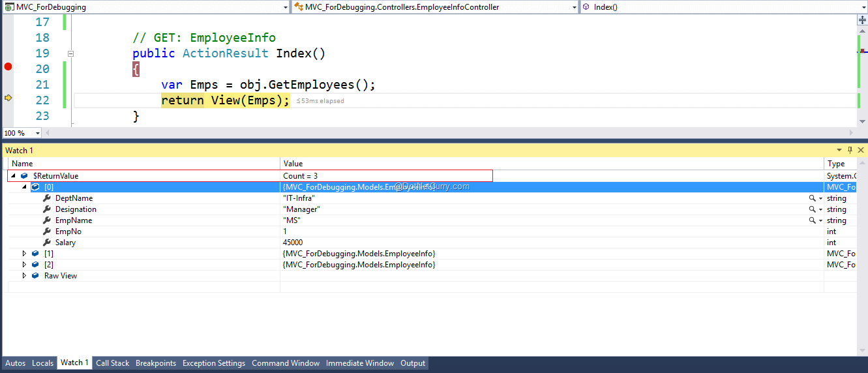
Task: Open the MVC_ForDebugging project dropdown
Action: (286, 7)
